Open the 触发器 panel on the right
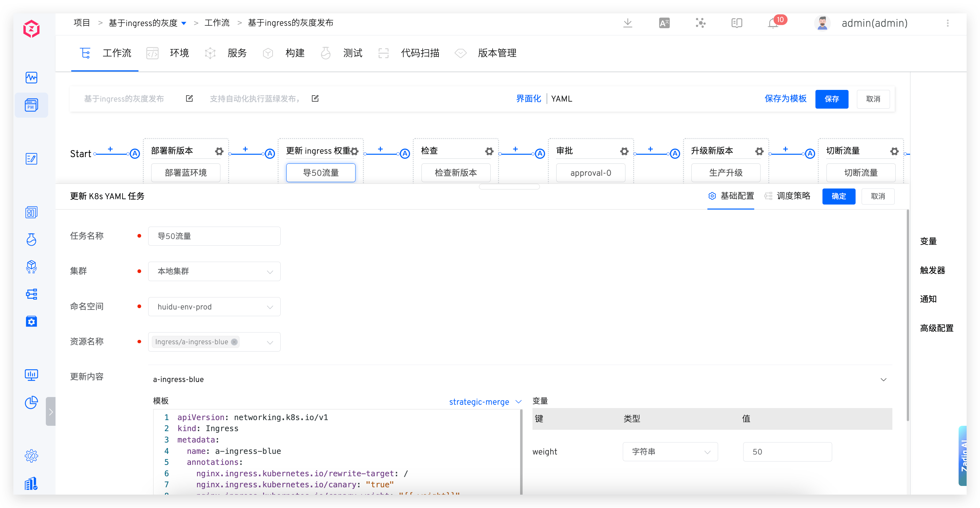The height and width of the screenshot is (508, 980). click(x=933, y=270)
